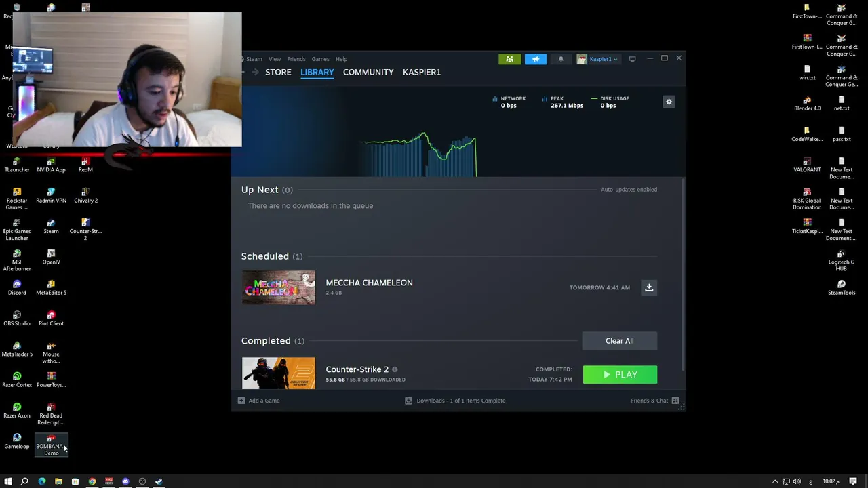Viewport: 868px width, 488px height.
Task: Click Add a Game link
Action: point(264,401)
